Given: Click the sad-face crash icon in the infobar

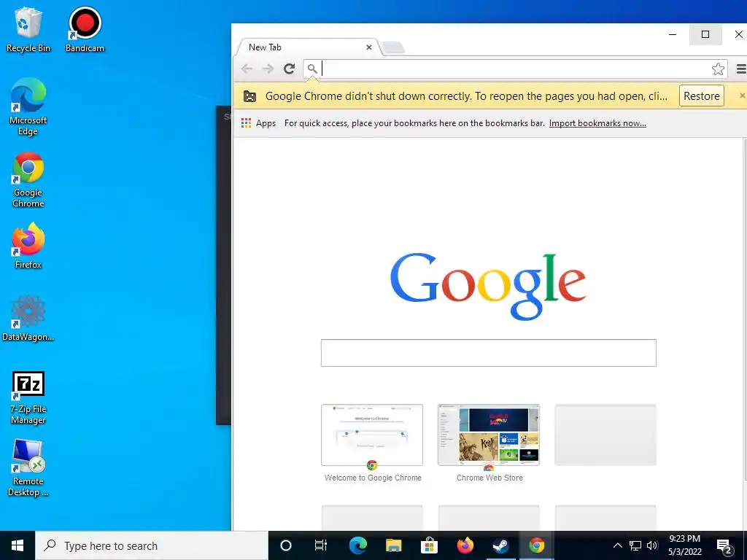Looking at the screenshot, I should [249, 96].
